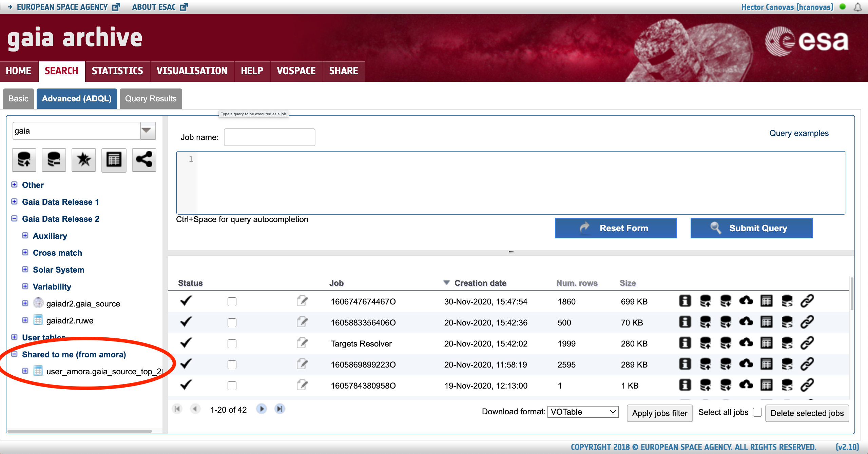Viewport: 868px width, 454px height.
Task: Show info for job 1605869899223O
Action: pos(685,364)
